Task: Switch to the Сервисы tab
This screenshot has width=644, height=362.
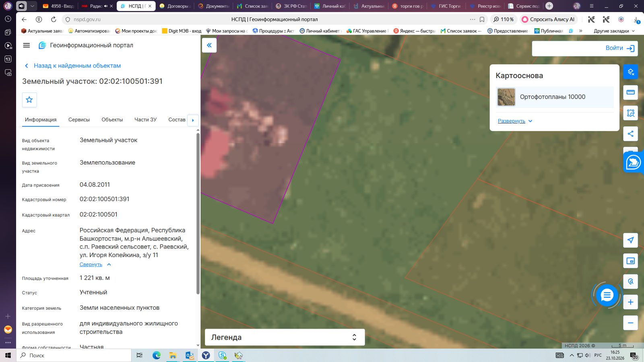Action: (x=79, y=120)
